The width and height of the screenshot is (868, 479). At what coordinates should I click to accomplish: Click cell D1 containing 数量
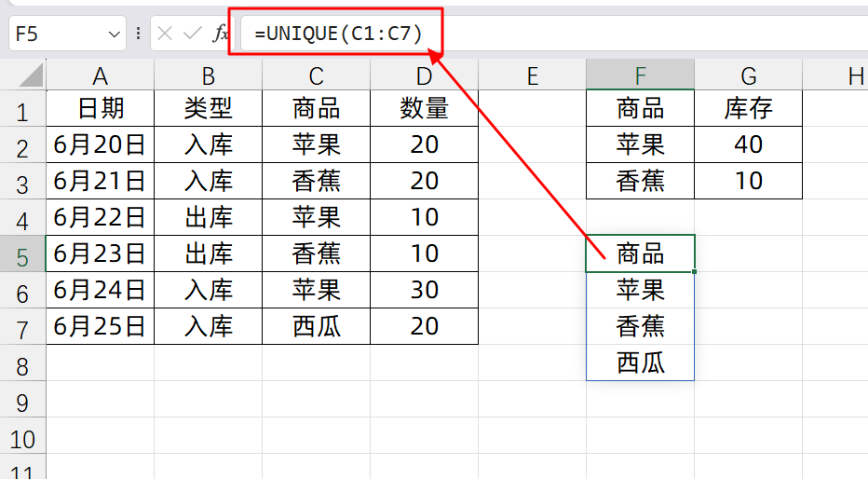pyautogui.click(x=424, y=108)
